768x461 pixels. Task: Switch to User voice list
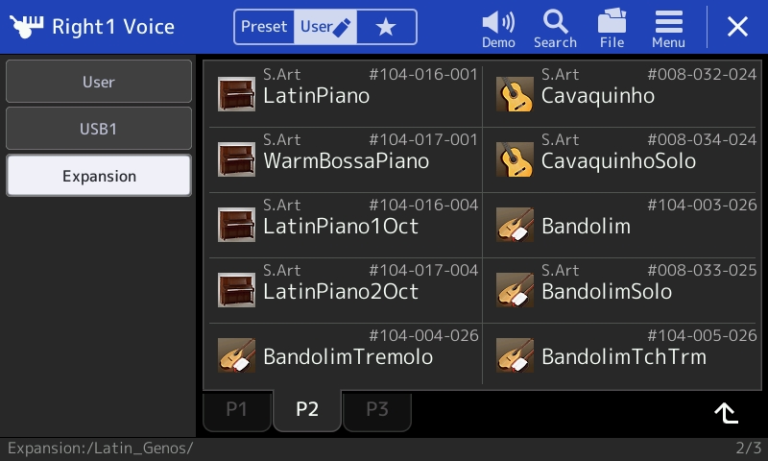tap(325, 27)
